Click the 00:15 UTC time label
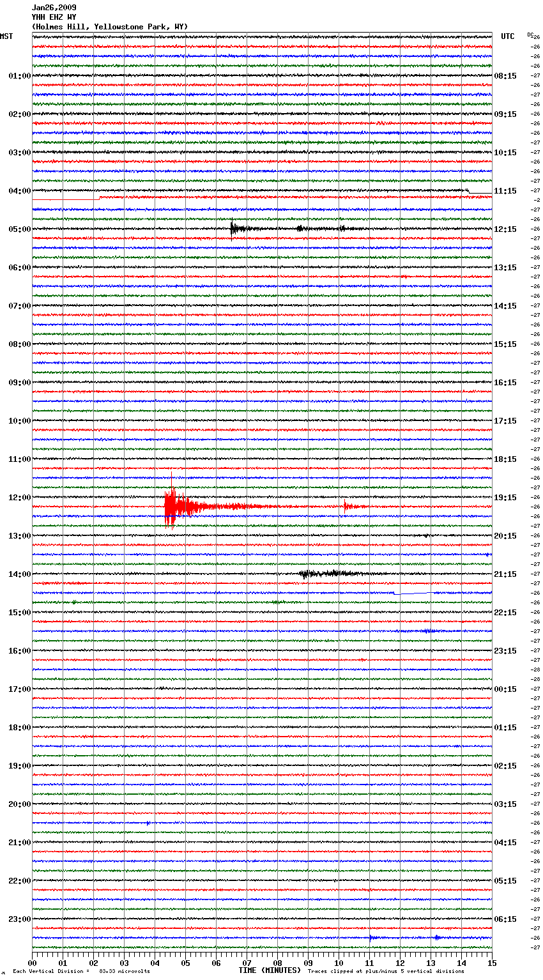Viewport: 543px width, 980px height. [505, 689]
